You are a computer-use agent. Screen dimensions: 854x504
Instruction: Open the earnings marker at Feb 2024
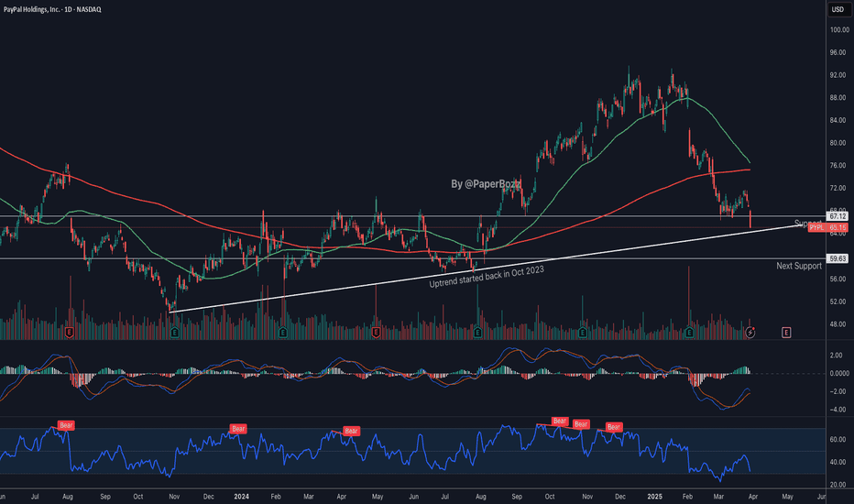pos(282,333)
